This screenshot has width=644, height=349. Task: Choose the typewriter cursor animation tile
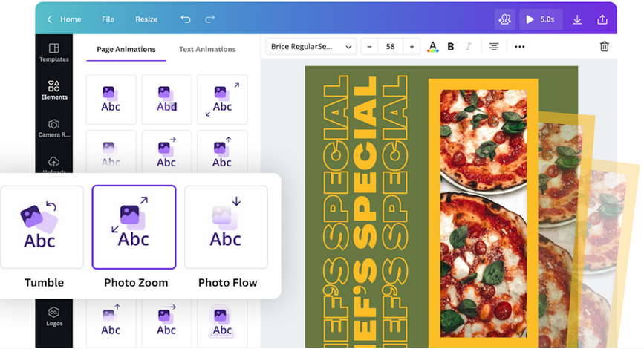166,100
